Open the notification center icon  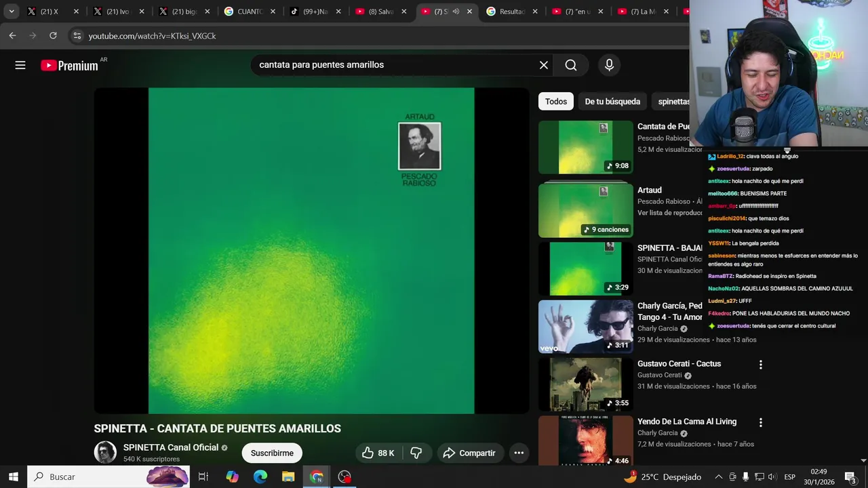(x=850, y=476)
